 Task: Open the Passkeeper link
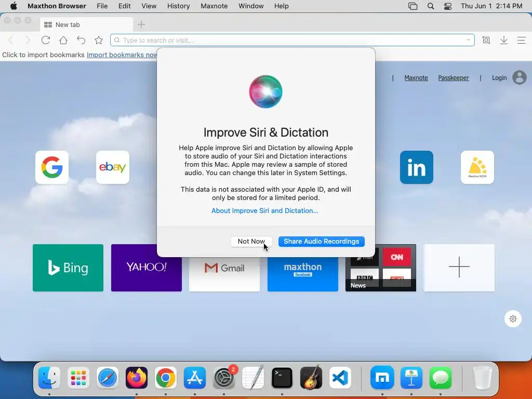click(453, 78)
